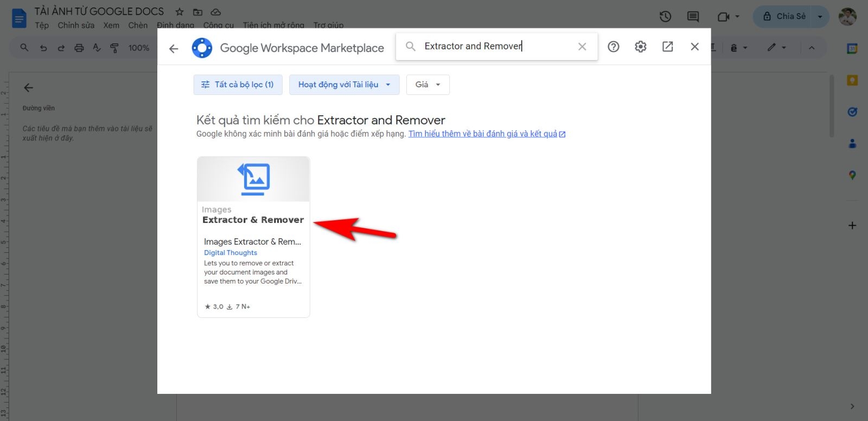Image resolution: width=868 pixels, height=421 pixels.
Task: Open the 'Định dạng' menu
Action: tap(175, 25)
